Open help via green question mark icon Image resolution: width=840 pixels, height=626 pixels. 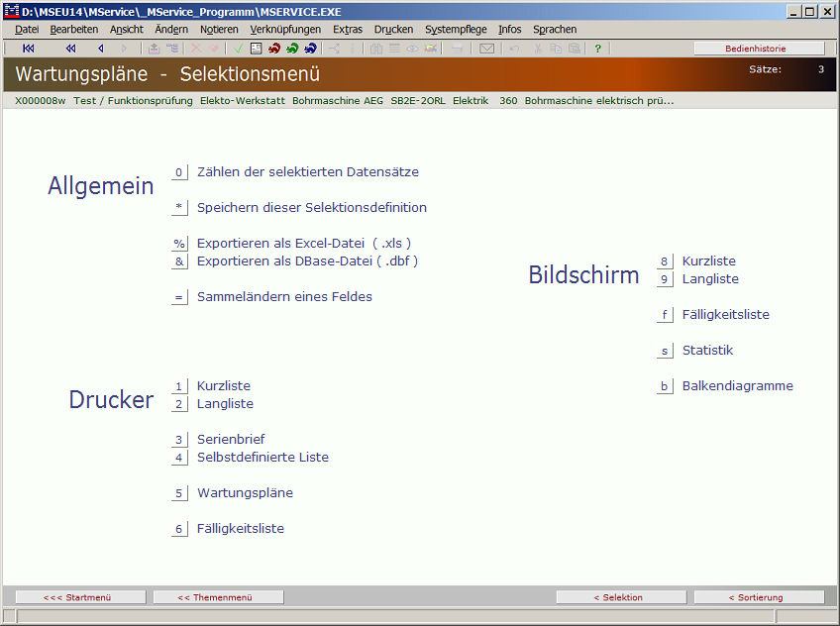(597, 49)
